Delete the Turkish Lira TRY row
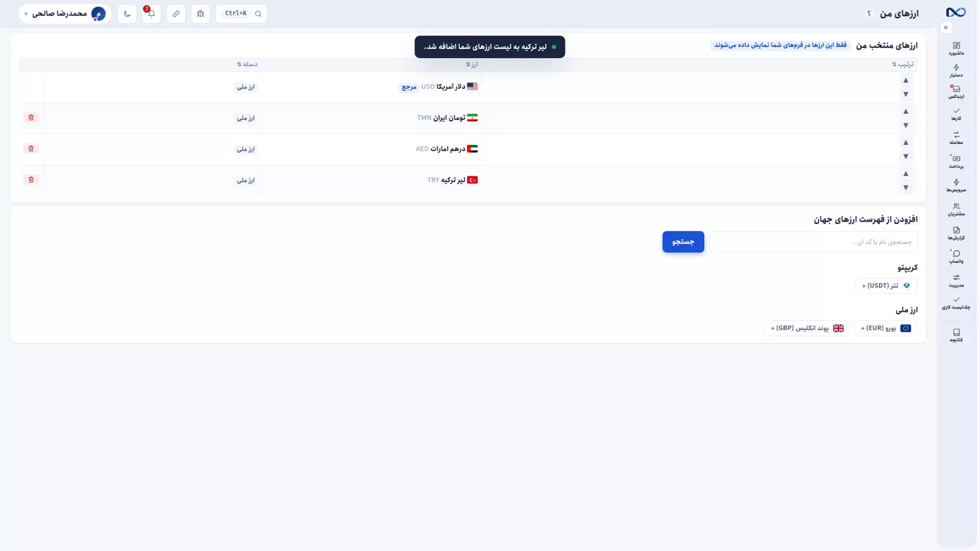The image size is (980, 551). [31, 179]
